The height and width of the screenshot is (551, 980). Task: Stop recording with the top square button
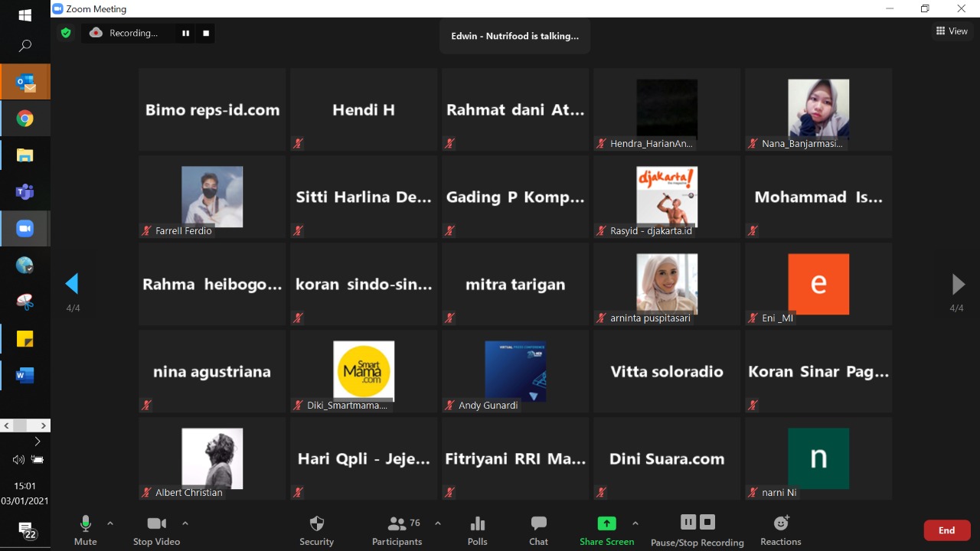point(206,33)
